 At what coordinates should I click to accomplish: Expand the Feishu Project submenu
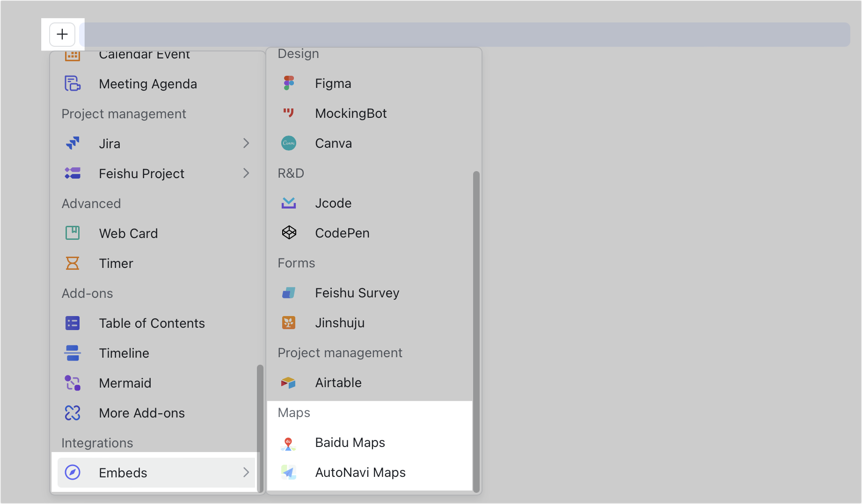click(247, 173)
